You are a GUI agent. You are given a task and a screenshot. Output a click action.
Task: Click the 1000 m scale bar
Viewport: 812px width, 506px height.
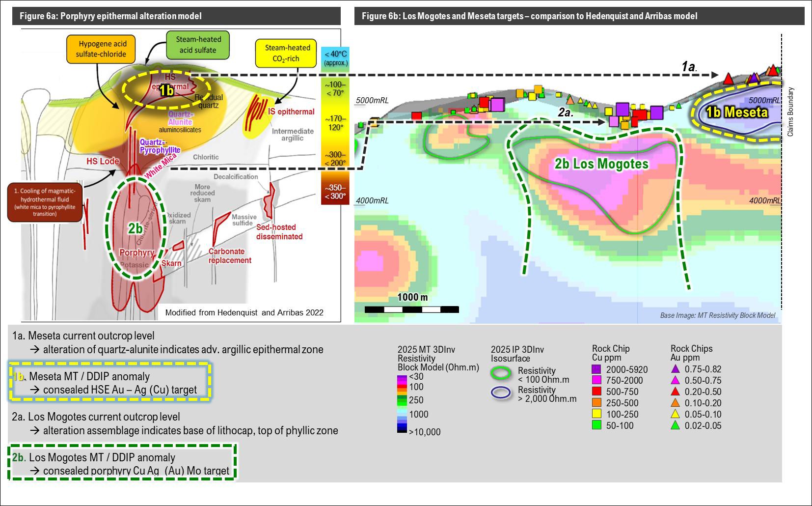click(411, 309)
